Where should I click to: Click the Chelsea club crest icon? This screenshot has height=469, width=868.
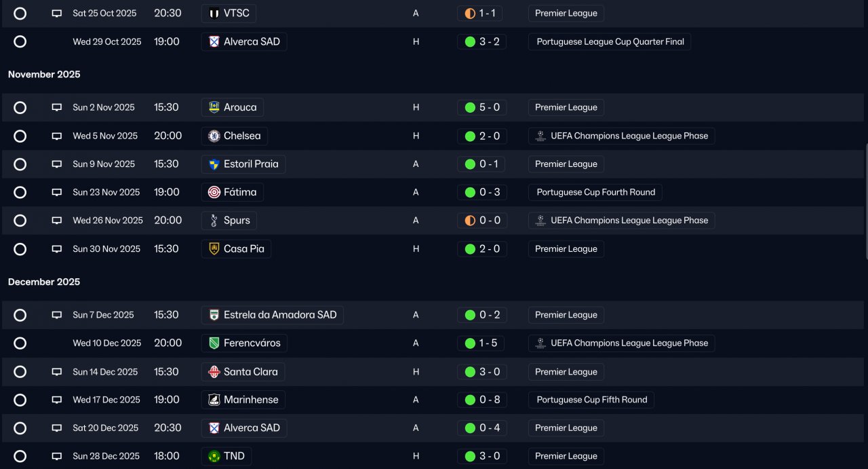(214, 136)
